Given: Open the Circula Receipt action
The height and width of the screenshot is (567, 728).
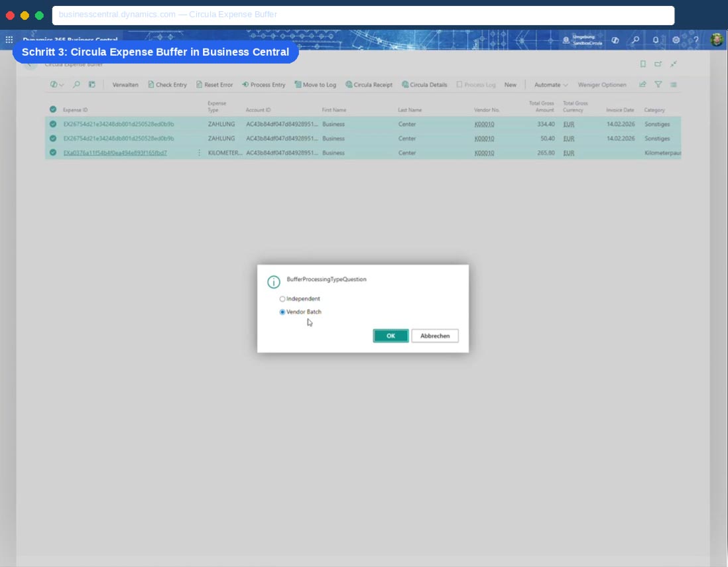Looking at the screenshot, I should click(369, 84).
